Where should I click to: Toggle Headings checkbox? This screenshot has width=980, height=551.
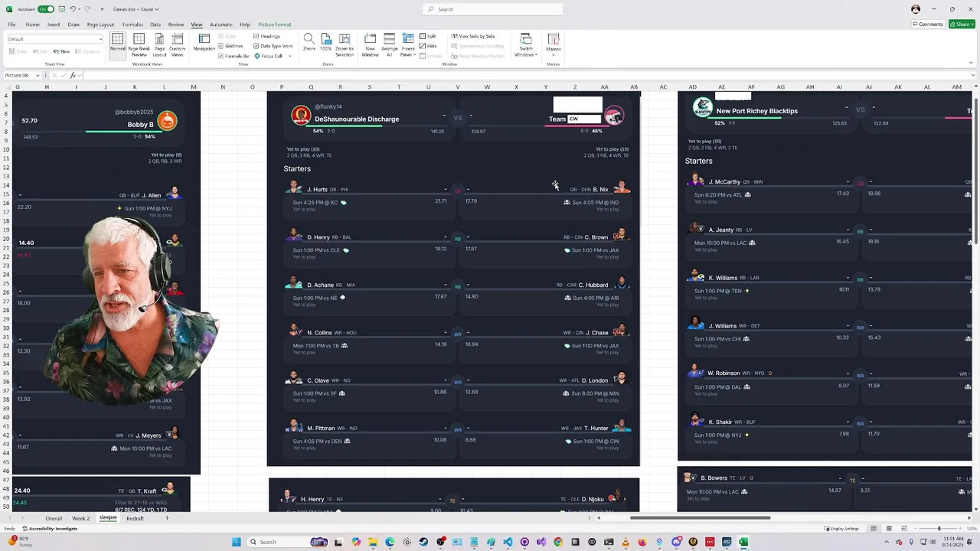tap(267, 36)
